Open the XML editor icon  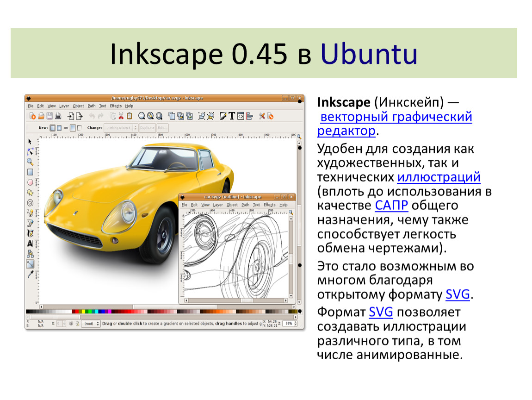click(x=241, y=117)
